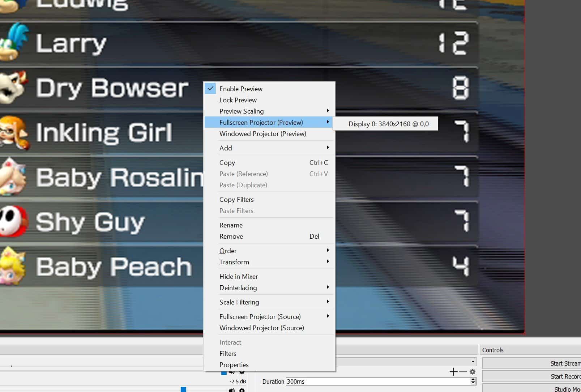The width and height of the screenshot is (581, 392).
Task: Click the plus icon to add a transition
Action: pos(453,372)
